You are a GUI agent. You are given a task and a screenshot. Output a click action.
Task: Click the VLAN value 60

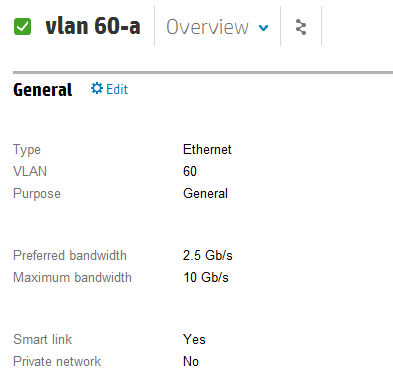coord(190,171)
